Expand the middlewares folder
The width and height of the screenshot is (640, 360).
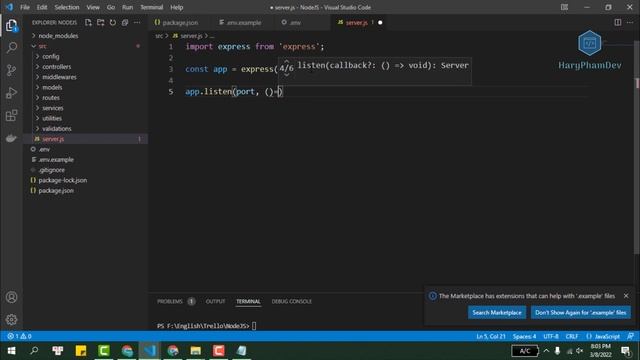(59, 77)
